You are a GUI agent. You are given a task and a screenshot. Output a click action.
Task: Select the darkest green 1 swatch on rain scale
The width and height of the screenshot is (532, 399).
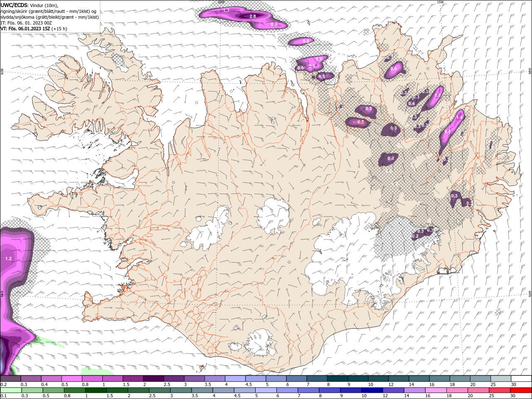click(96, 390)
